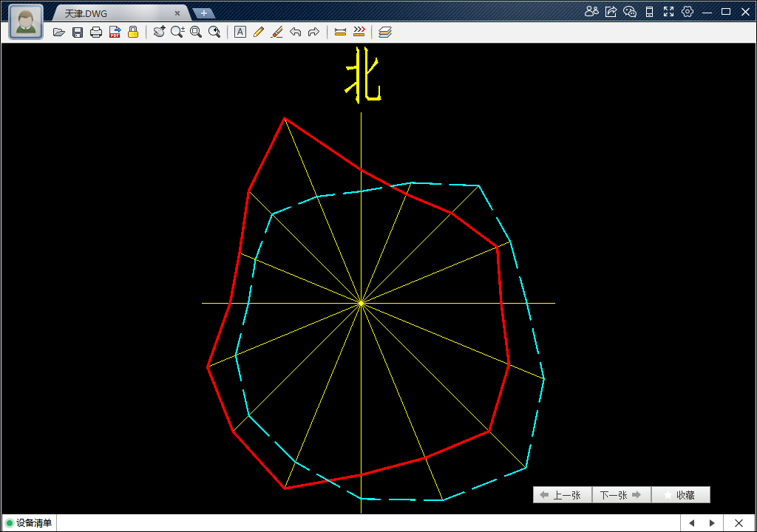The width and height of the screenshot is (757, 532).
Task: Select the pan hand tool
Action: point(159,32)
